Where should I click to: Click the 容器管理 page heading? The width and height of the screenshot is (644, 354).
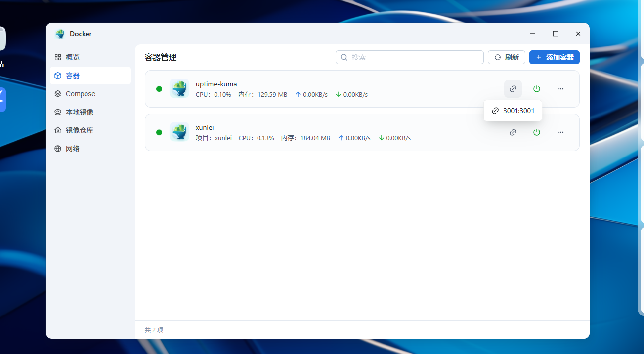tap(161, 57)
